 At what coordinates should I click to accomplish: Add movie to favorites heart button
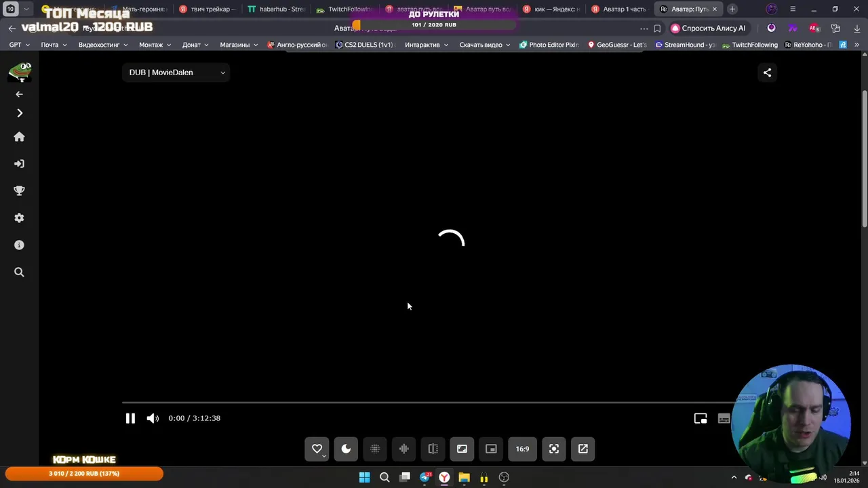pos(317,449)
